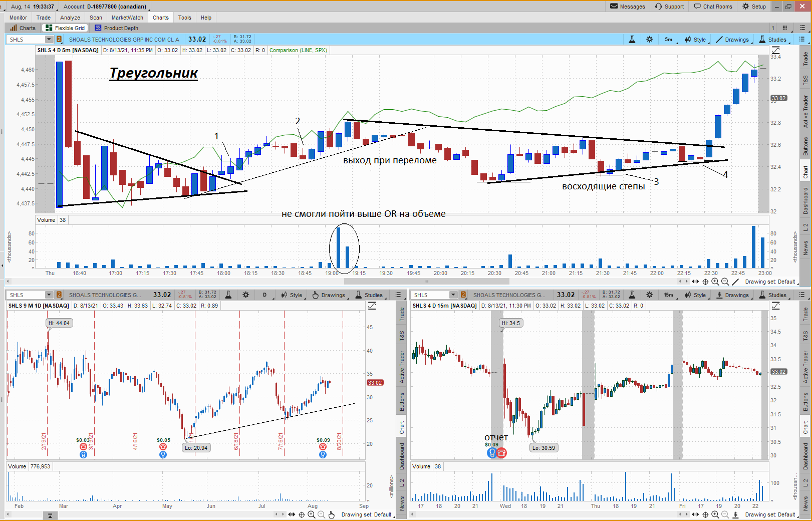Viewport: 812px width, 521px height.
Task: Open Studies on the 15m chart
Action: [773, 295]
